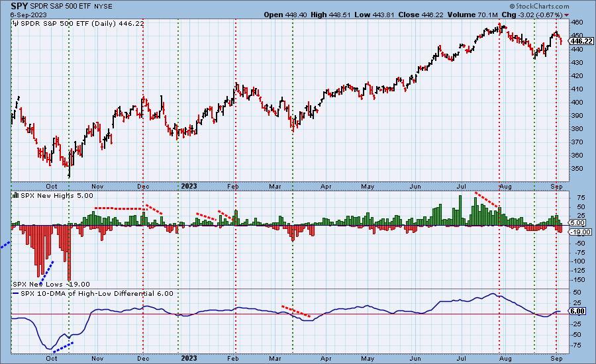Click the 400 price axis label

(x=577, y=102)
